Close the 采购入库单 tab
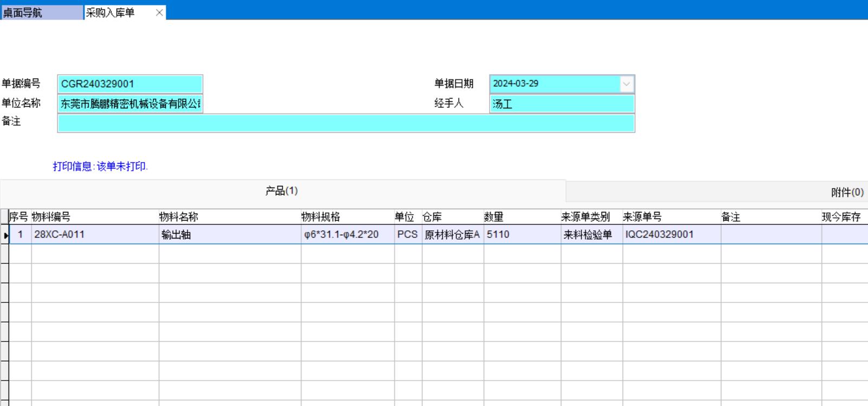 pyautogui.click(x=159, y=12)
